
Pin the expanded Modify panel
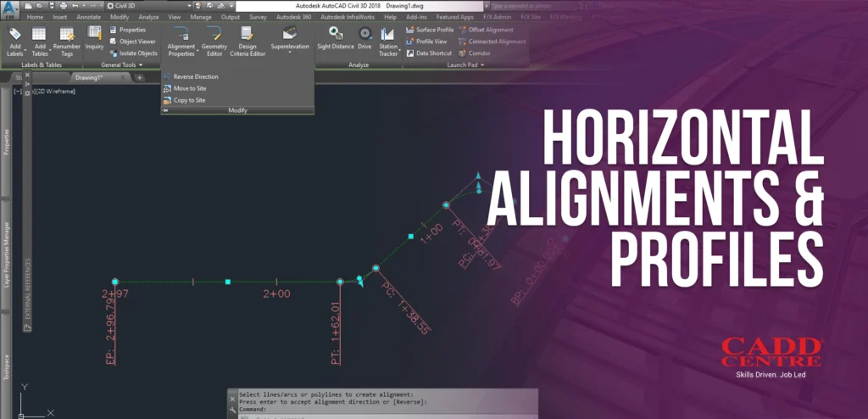coord(164,111)
